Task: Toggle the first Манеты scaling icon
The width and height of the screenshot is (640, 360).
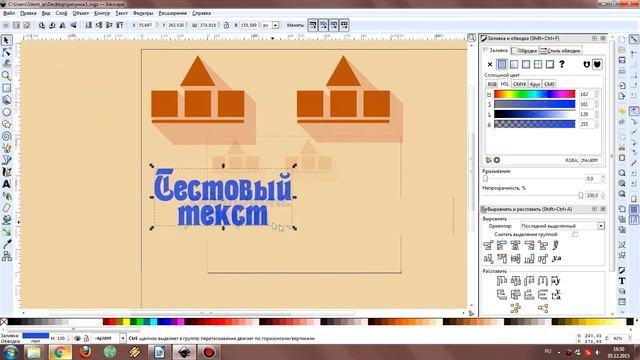Action: [313, 25]
